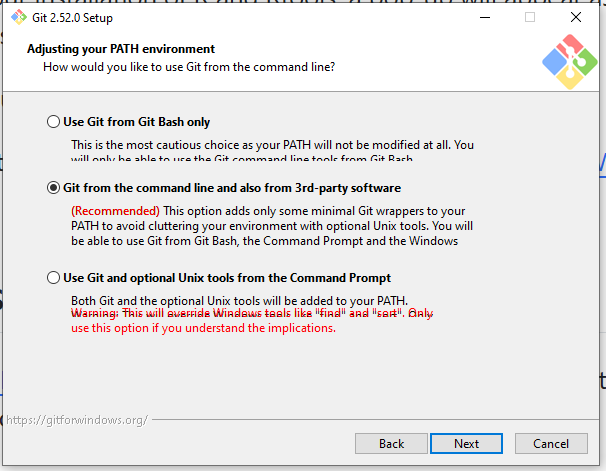Select the 'Use Git from Git Bash only' radio button
The height and width of the screenshot is (471, 606).
(x=54, y=122)
